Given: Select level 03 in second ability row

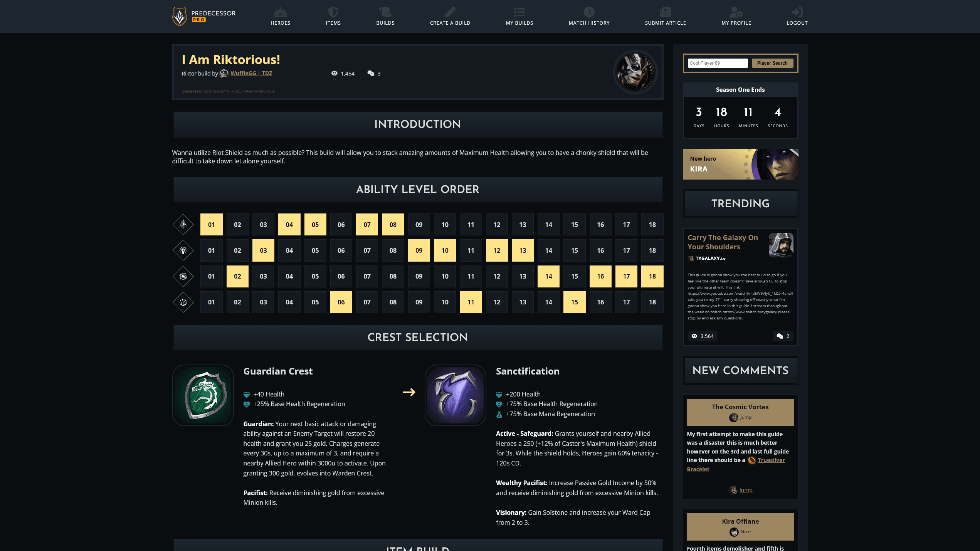Looking at the screenshot, I should (263, 250).
